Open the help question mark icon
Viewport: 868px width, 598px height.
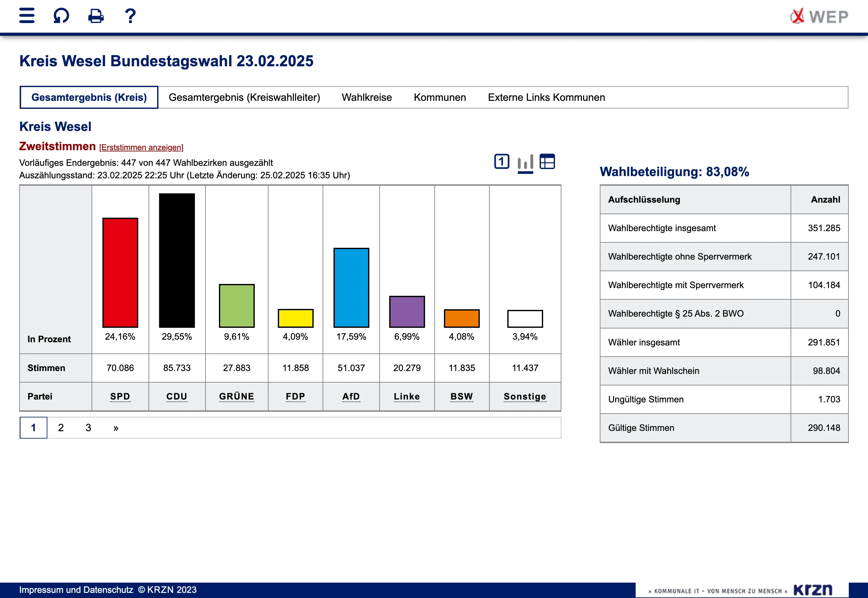pos(130,16)
